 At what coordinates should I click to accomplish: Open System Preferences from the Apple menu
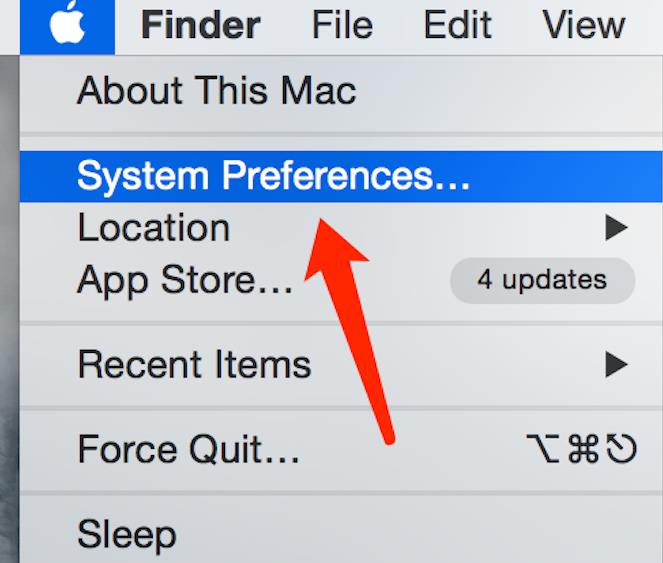(273, 176)
